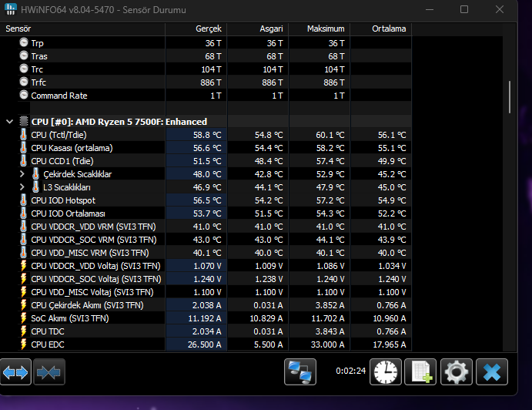532x410 pixels.
Task: Click the 26.500 A CPU EDC value
Action: click(205, 344)
